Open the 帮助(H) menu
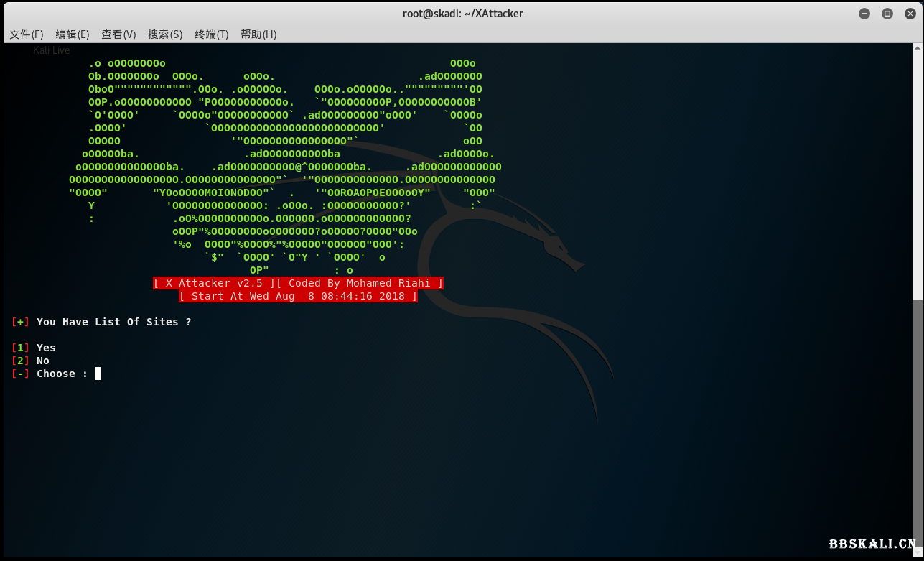 tap(258, 34)
